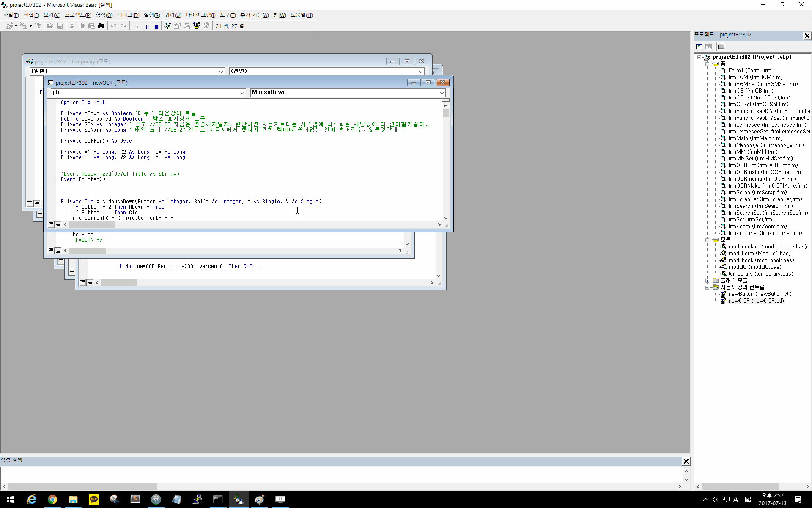Select frmOCRmain in project tree
Image resolution: width=812 pixels, height=508 pixels.
[x=766, y=172]
